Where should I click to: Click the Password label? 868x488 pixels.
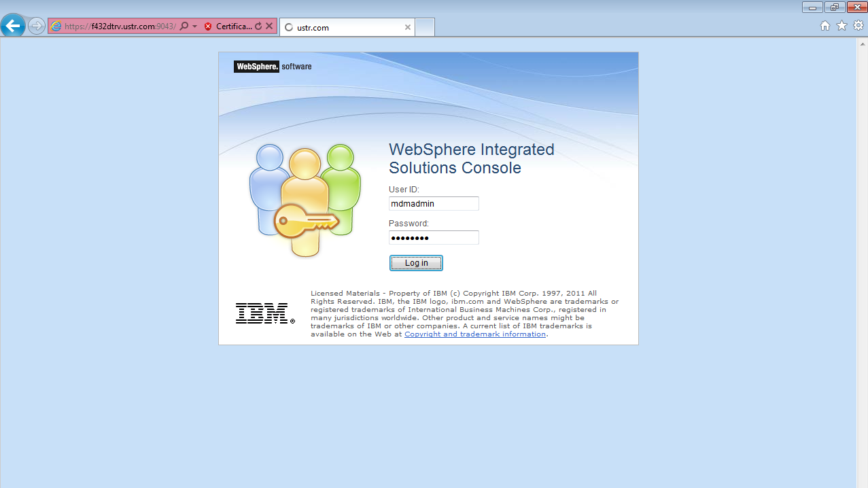point(409,224)
